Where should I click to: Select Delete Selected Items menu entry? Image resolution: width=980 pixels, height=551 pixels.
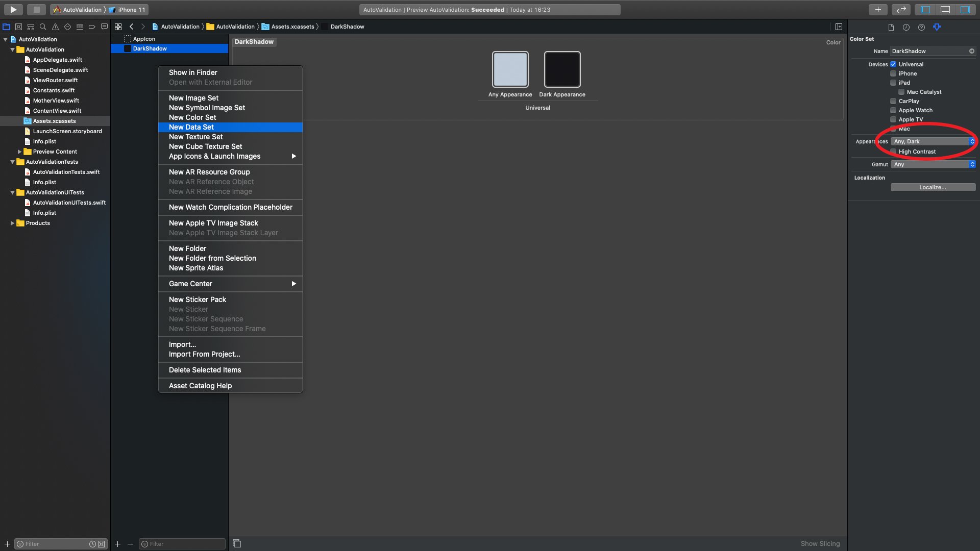(x=205, y=370)
